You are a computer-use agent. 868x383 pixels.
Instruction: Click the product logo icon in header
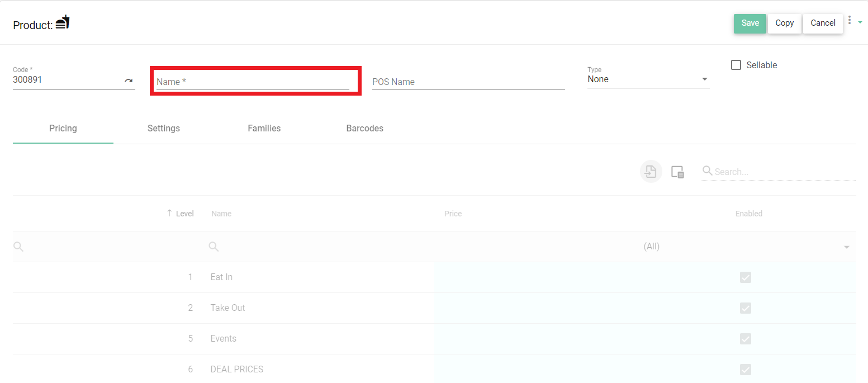(x=63, y=22)
